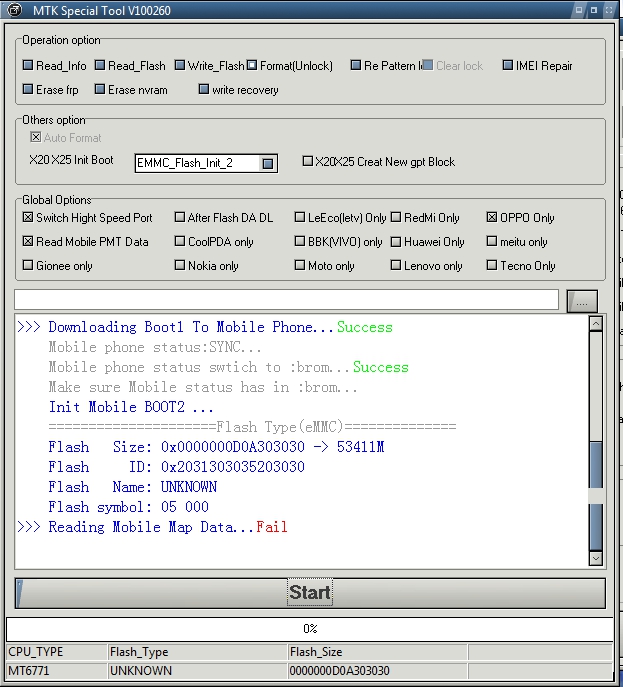The height and width of the screenshot is (687, 623).
Task: Click the file path input field
Action: [x=287, y=300]
